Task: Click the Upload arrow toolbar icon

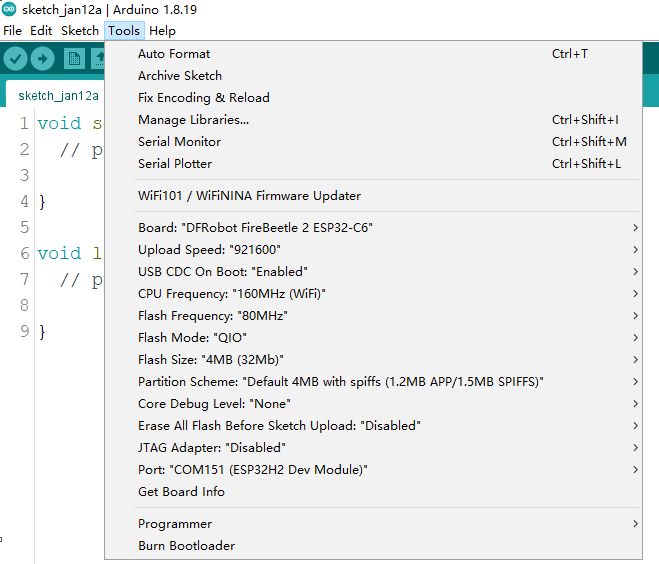Action: pyautogui.click(x=42, y=58)
